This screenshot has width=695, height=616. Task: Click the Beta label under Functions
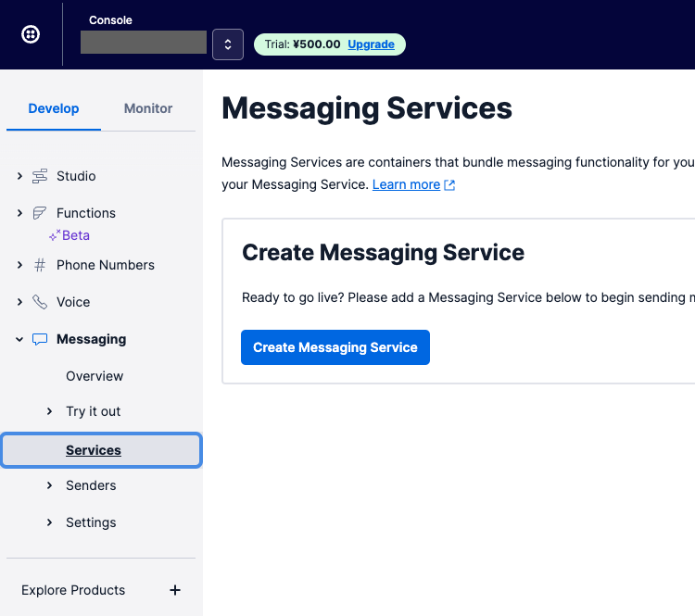click(x=76, y=235)
